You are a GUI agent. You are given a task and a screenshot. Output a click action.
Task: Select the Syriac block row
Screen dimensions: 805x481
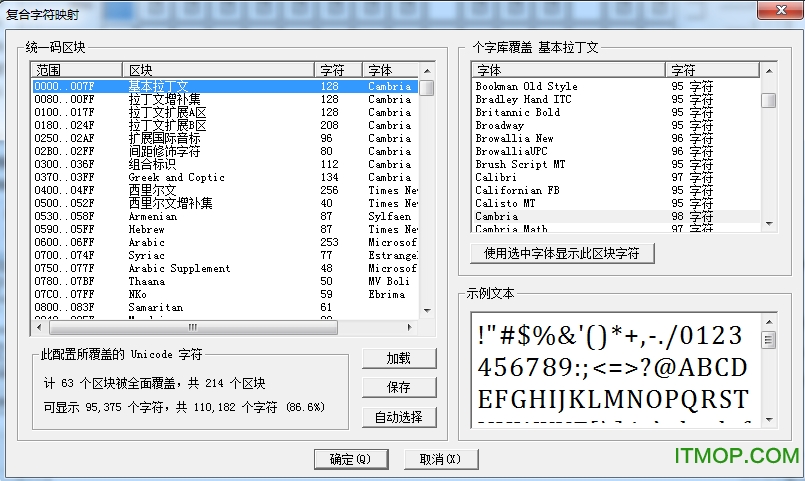click(225, 255)
